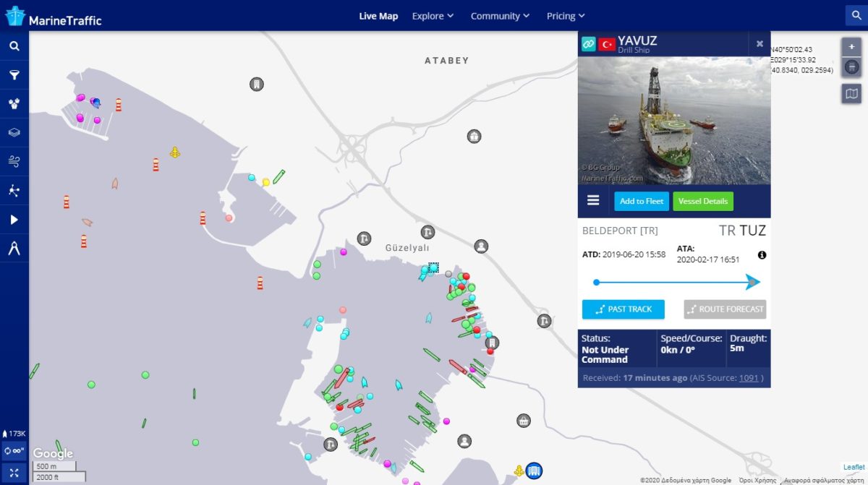Click the voyage progress line arrow
Image resolution: width=868 pixels, height=485 pixels.
(753, 282)
